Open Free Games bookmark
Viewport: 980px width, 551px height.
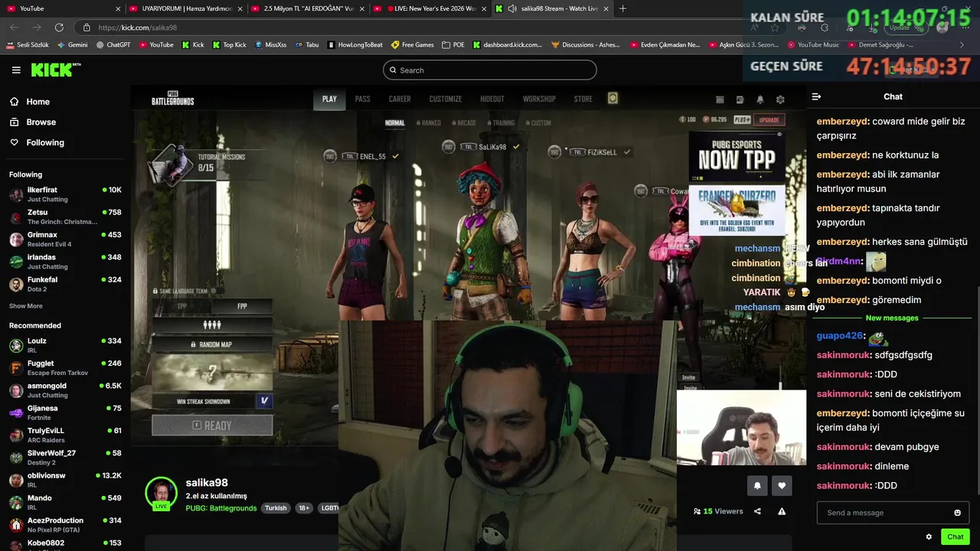412,45
